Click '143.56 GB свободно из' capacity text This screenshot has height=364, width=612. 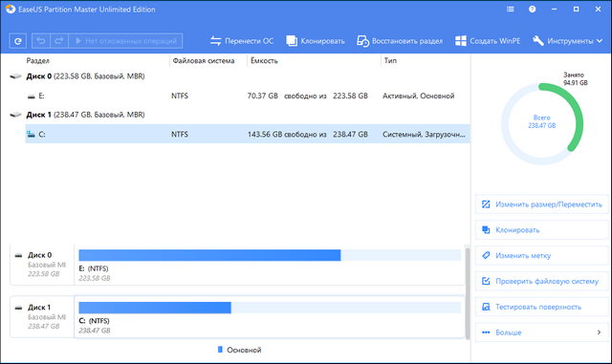tap(287, 134)
